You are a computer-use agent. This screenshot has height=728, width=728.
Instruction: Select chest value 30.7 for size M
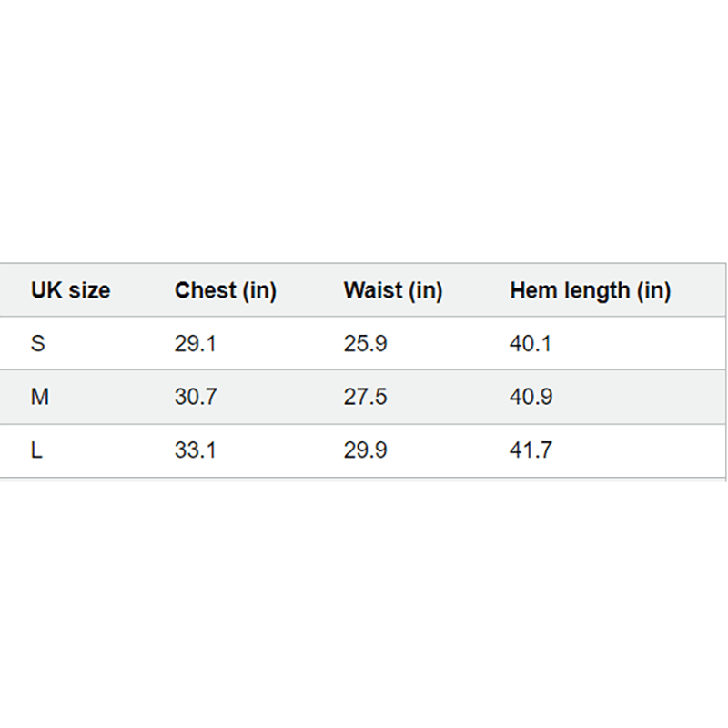[195, 398]
